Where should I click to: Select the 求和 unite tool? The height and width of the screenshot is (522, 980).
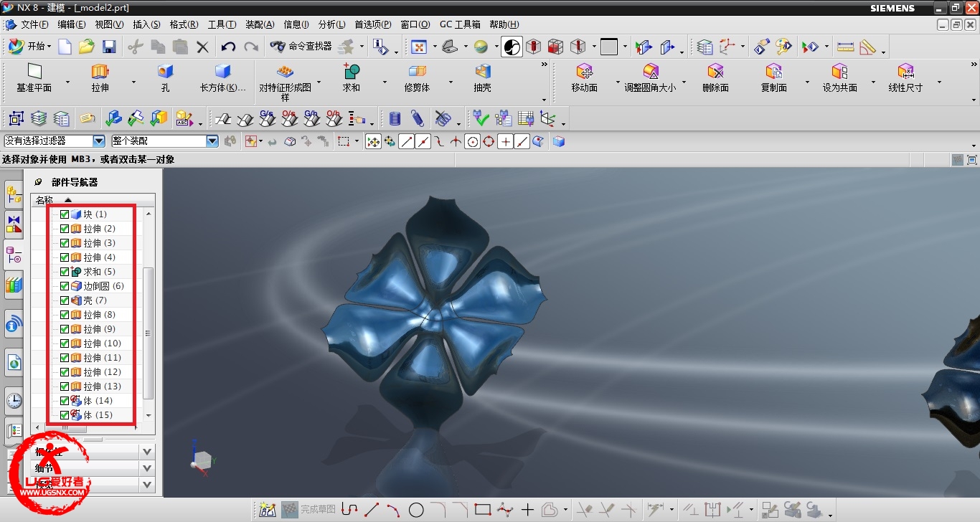(x=352, y=79)
